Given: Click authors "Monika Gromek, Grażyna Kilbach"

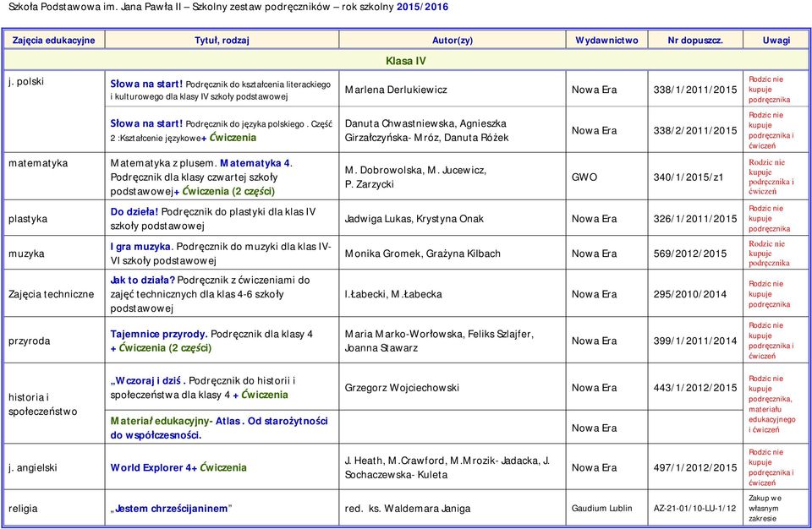Looking at the screenshot, I should click(423, 254).
